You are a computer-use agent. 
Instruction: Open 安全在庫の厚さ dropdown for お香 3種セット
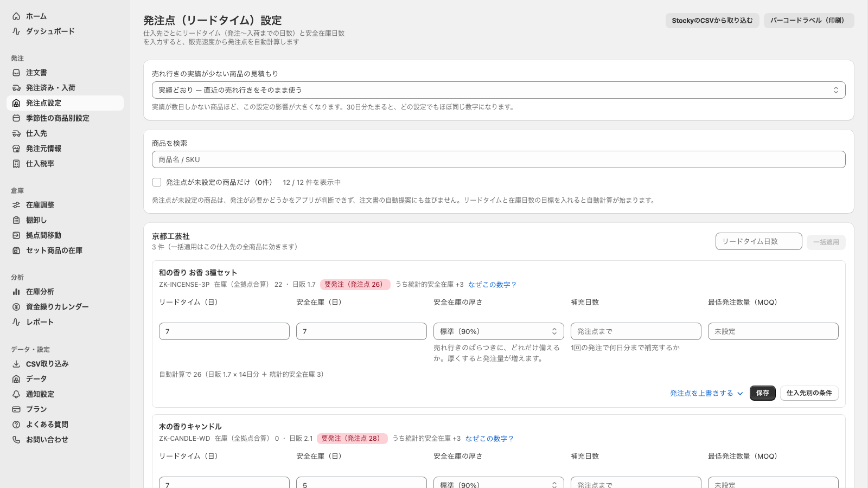point(499,331)
